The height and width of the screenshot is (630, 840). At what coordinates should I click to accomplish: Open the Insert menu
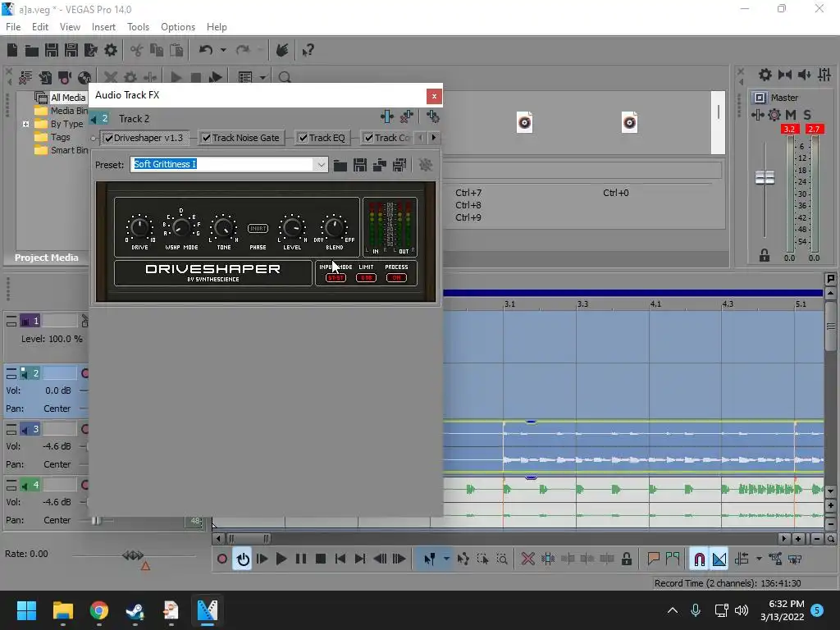tap(103, 27)
